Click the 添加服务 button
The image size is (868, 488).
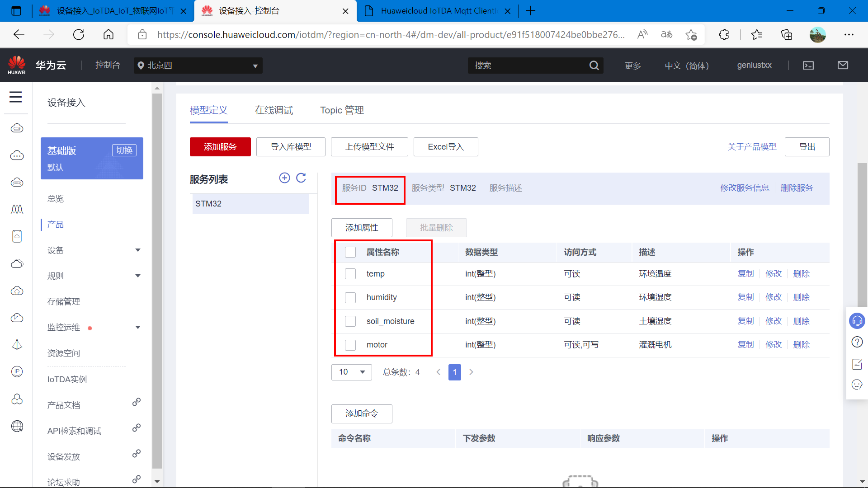(x=220, y=147)
